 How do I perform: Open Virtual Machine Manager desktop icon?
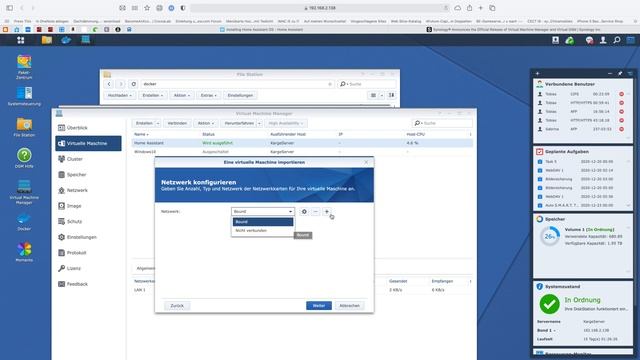coord(24,192)
